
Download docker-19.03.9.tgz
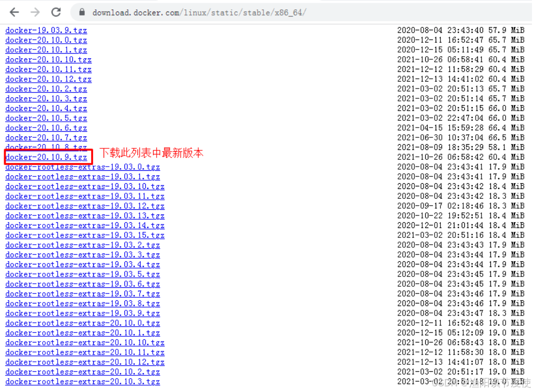point(46,30)
